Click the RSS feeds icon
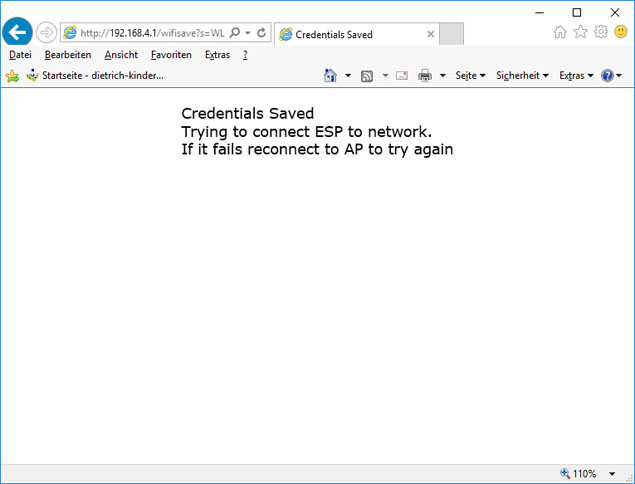Screen dimensions: 635x484 point(367,76)
